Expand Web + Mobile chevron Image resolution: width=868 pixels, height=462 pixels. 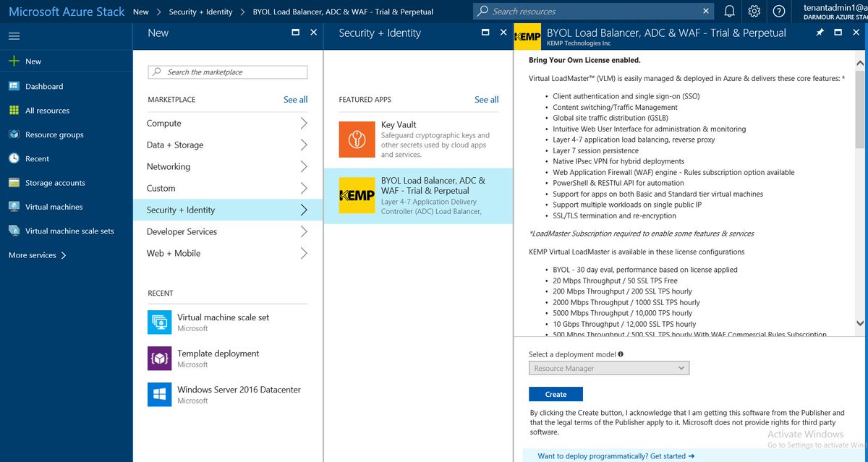[304, 254]
